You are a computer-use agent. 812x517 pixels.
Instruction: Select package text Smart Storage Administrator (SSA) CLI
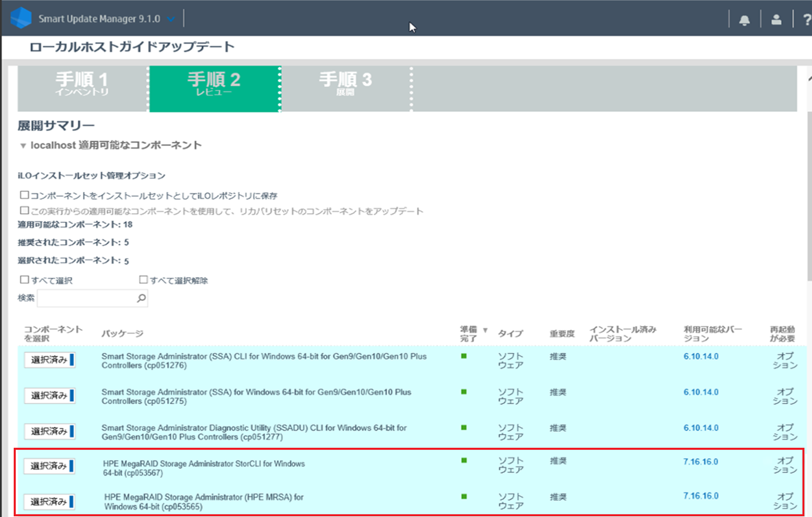[x=264, y=361]
